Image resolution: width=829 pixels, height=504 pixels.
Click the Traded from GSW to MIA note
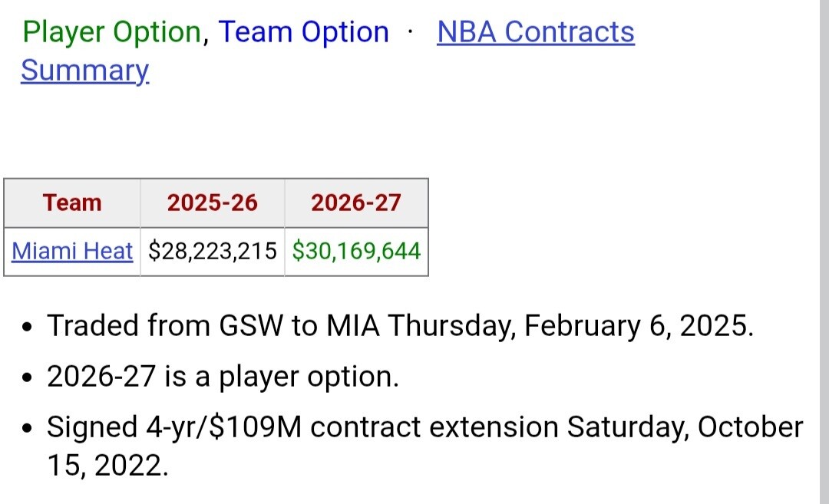pyautogui.click(x=400, y=325)
